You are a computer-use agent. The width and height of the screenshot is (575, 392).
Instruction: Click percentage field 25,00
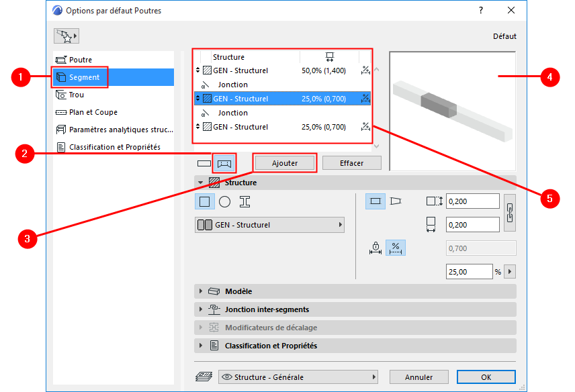point(469,271)
